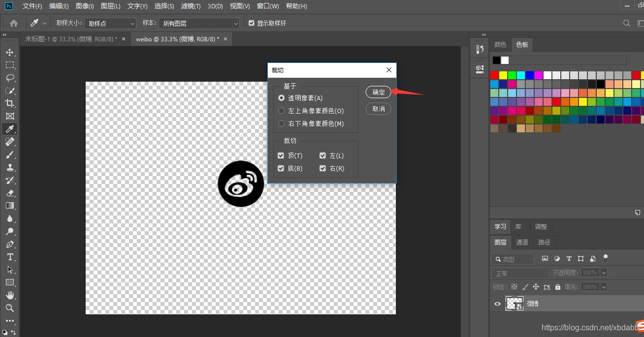The image size is (644, 337).
Task: Open the 图像(I) menu
Action: click(x=85, y=6)
